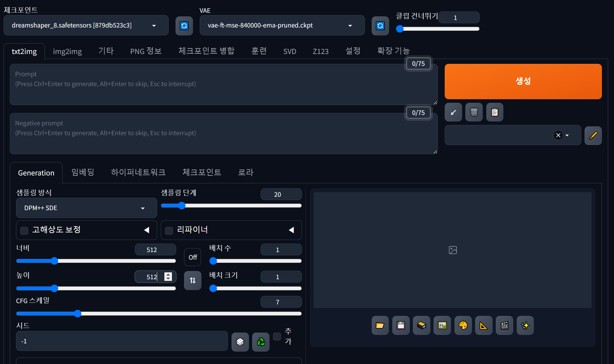Click the 샘플링 단계 number field
Viewport: 614px width, 364px height.
click(x=281, y=194)
